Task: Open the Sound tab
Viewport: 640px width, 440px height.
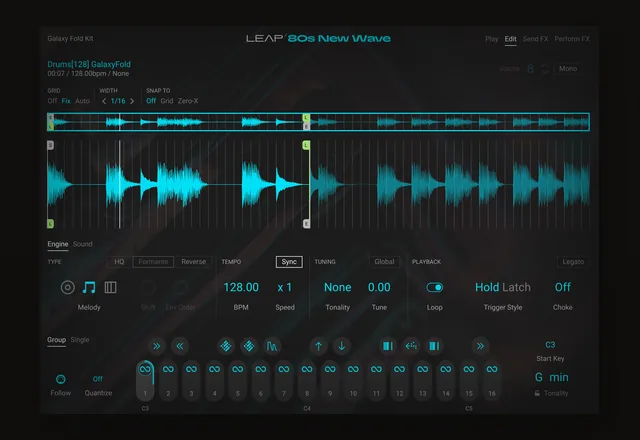Action: coord(82,244)
